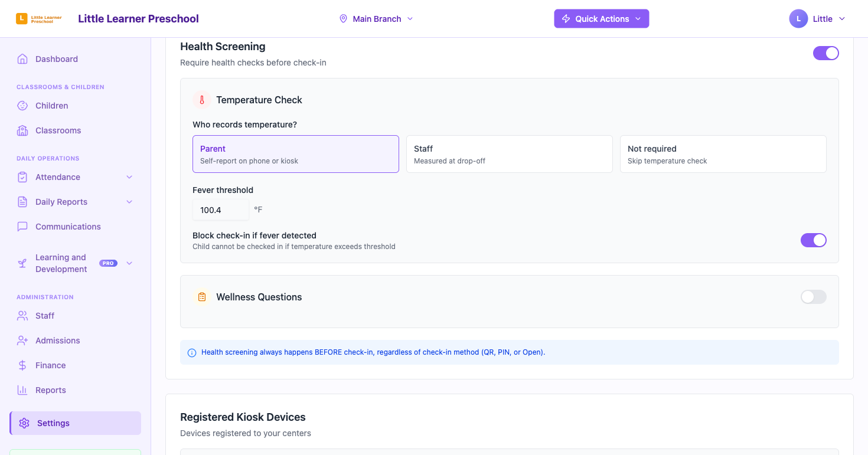Image resolution: width=868 pixels, height=455 pixels.
Task: Click the info icon in the blue notice
Action: click(x=192, y=353)
